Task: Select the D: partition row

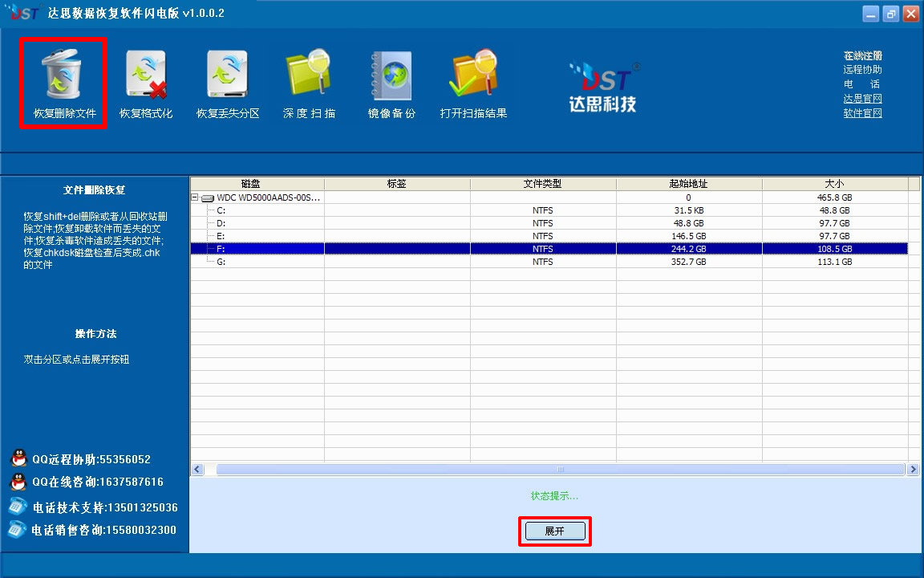Action: (549, 223)
